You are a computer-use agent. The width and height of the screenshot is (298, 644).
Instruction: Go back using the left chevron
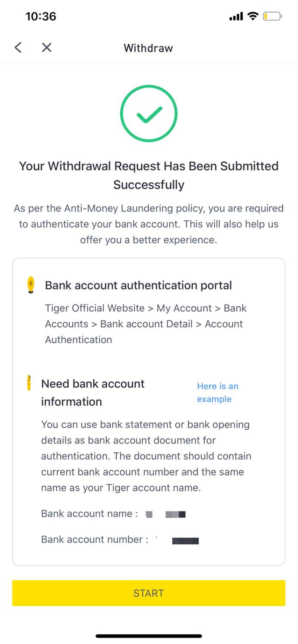18,48
